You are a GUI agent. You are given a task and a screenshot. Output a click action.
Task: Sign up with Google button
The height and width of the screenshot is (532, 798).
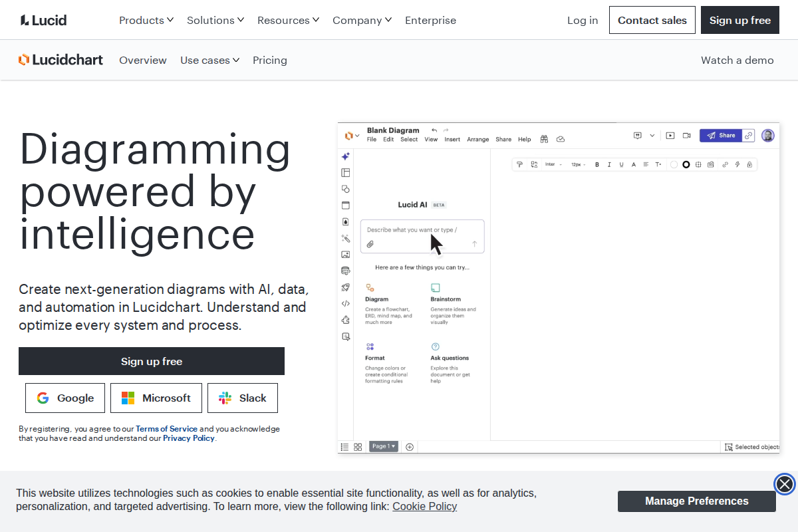pyautogui.click(x=65, y=398)
